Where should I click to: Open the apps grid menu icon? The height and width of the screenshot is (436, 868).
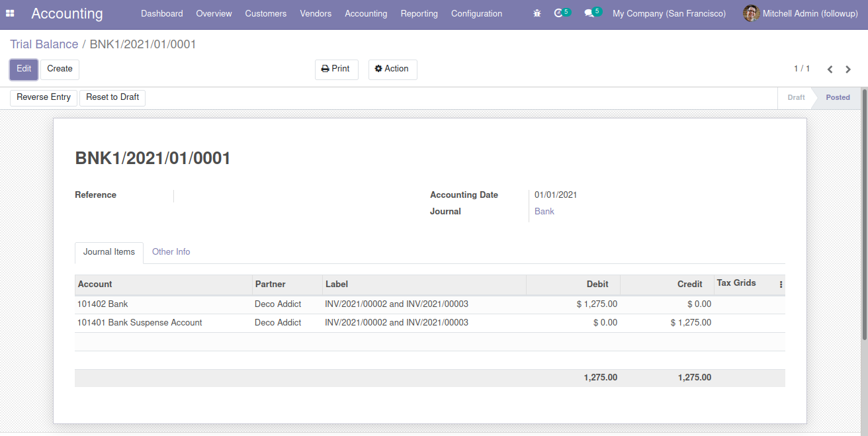10,13
